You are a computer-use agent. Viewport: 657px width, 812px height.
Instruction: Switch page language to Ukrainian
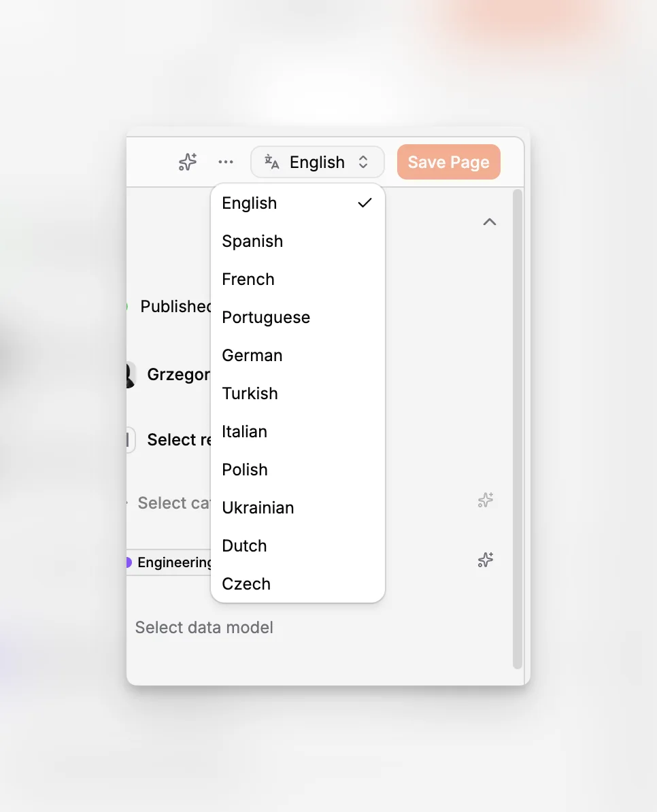pos(298,507)
